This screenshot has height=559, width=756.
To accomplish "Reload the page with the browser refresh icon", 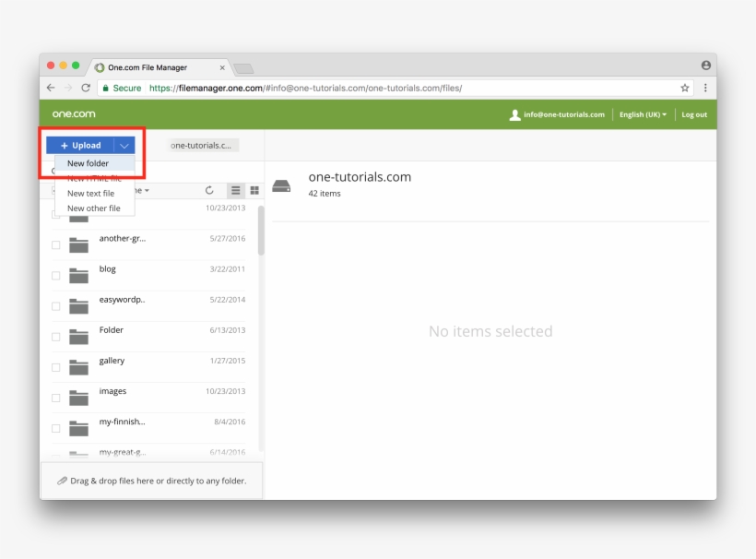I will coord(86,88).
